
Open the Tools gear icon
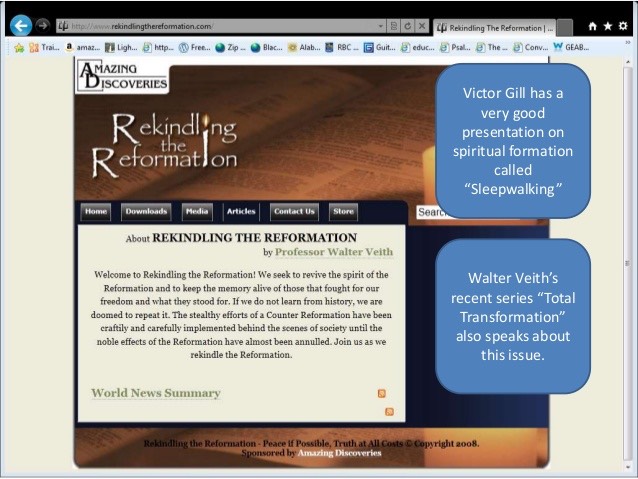pos(623,26)
